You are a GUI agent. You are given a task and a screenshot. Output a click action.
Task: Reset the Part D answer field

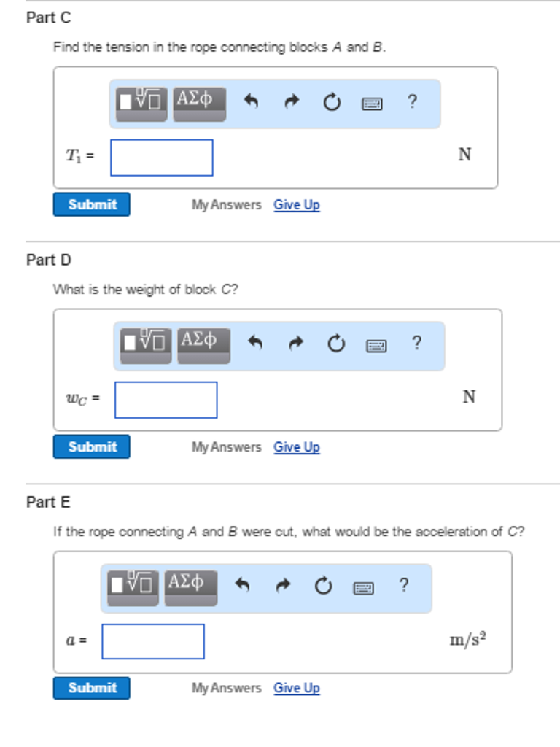tap(335, 344)
